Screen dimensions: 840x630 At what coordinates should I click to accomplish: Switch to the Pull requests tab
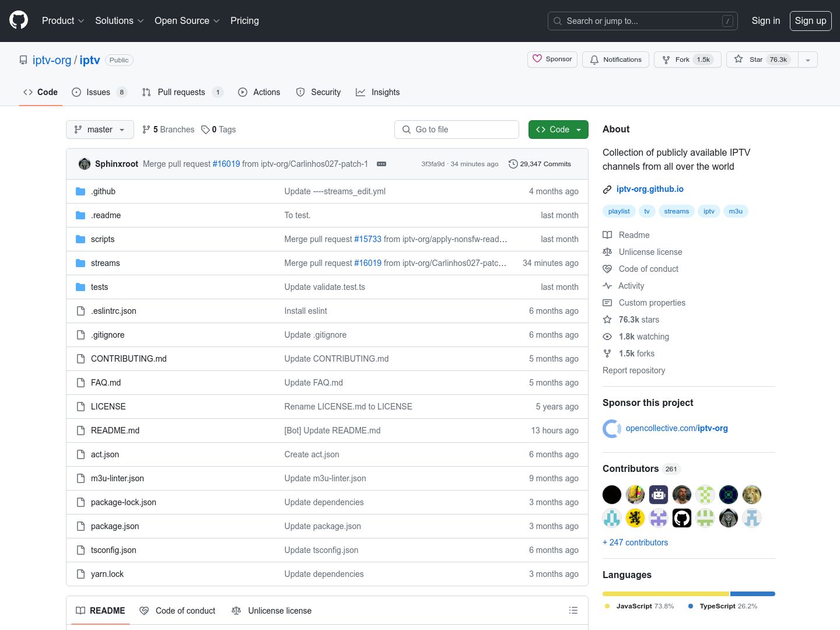181,92
